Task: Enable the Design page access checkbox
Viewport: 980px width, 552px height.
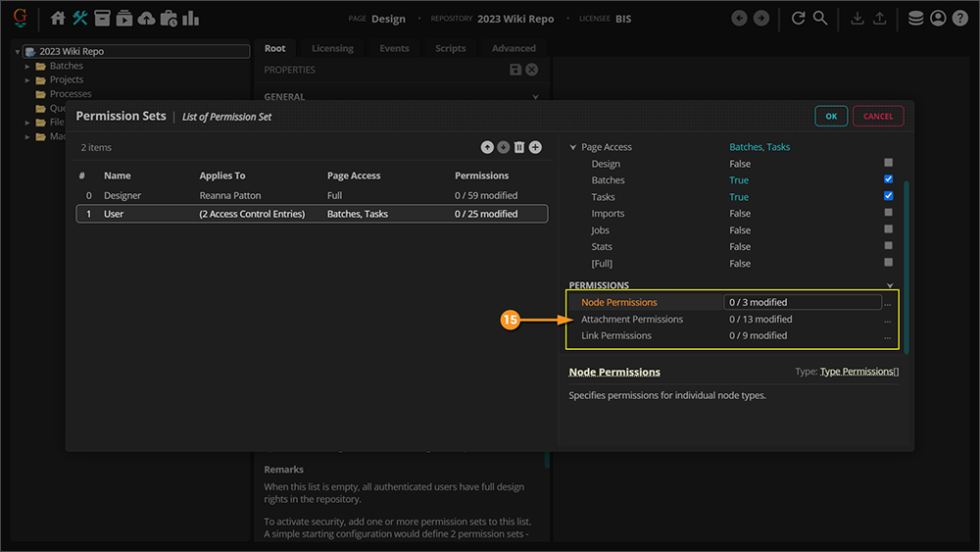Action: (x=888, y=163)
